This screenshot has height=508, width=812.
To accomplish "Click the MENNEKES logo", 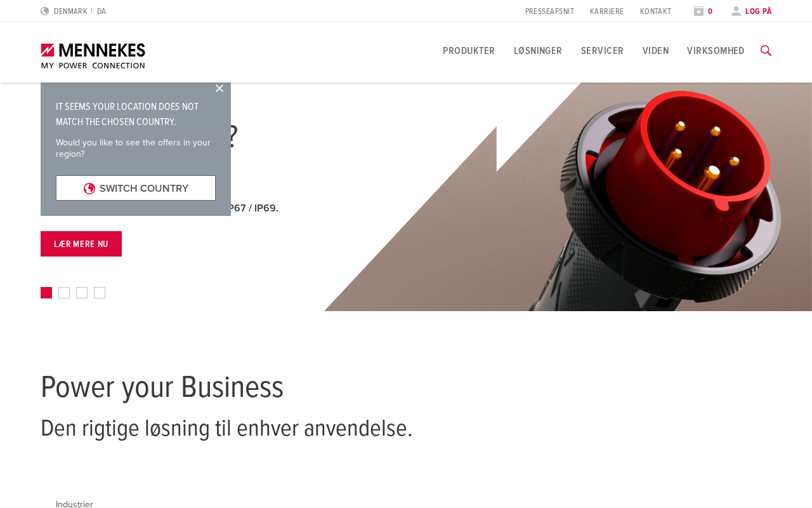I will coord(93,56).
